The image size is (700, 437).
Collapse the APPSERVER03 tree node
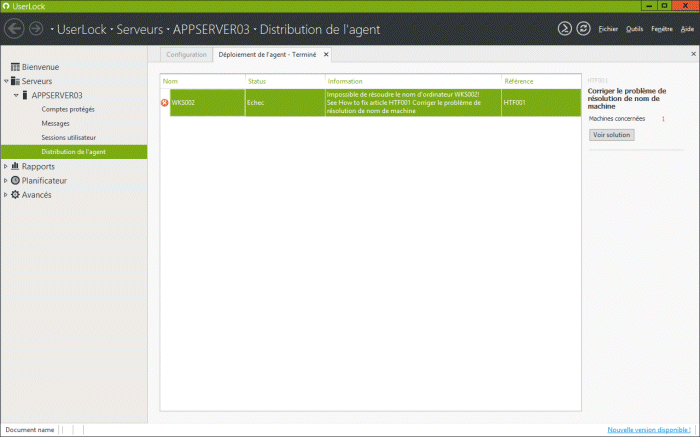point(16,96)
